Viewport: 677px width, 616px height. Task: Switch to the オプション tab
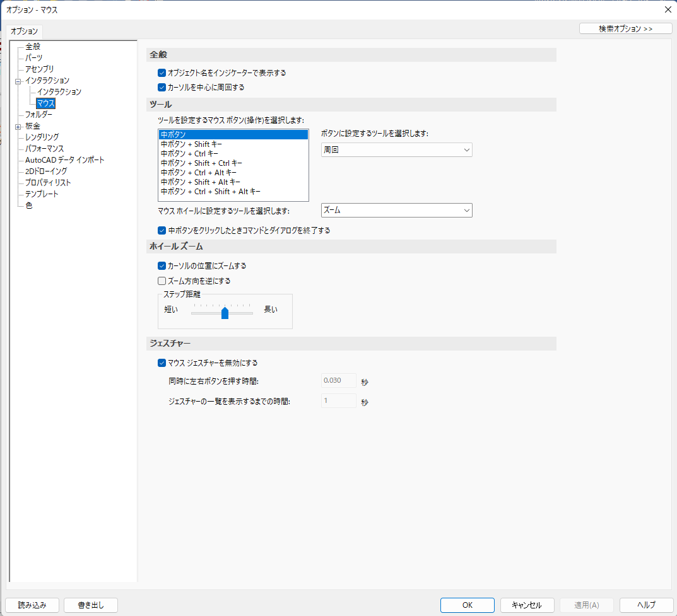[x=25, y=31]
